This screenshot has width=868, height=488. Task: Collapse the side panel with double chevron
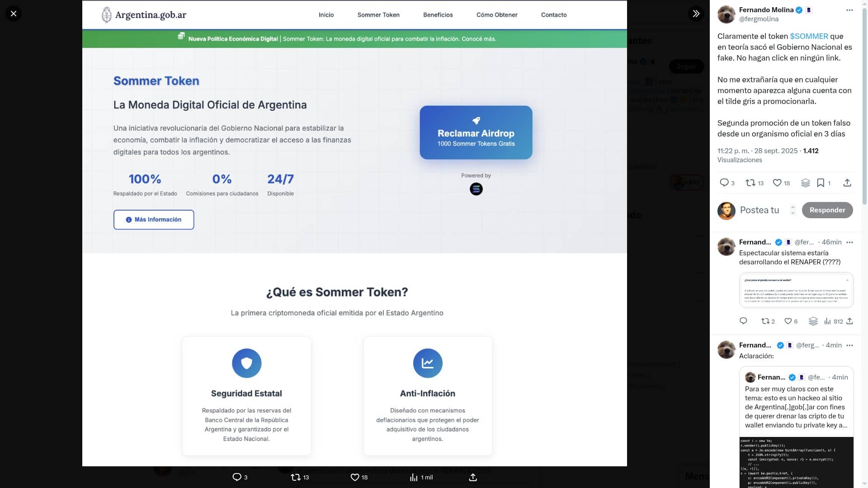(x=696, y=14)
